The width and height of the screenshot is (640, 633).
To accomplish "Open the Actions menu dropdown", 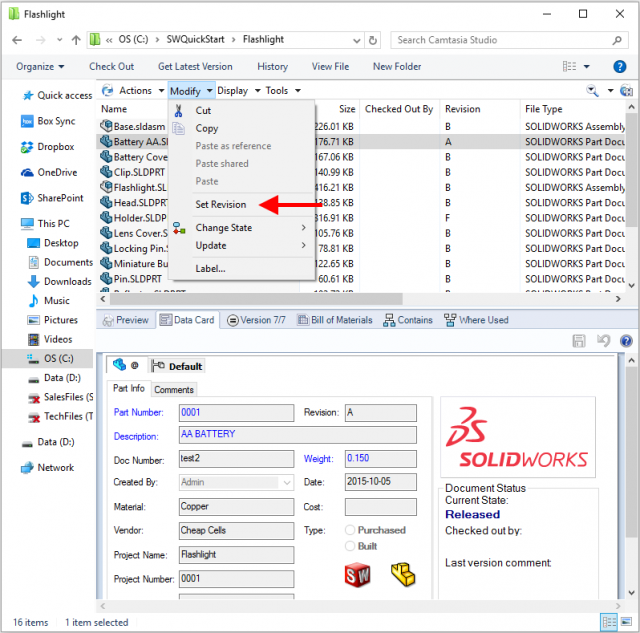I will [x=161, y=91].
